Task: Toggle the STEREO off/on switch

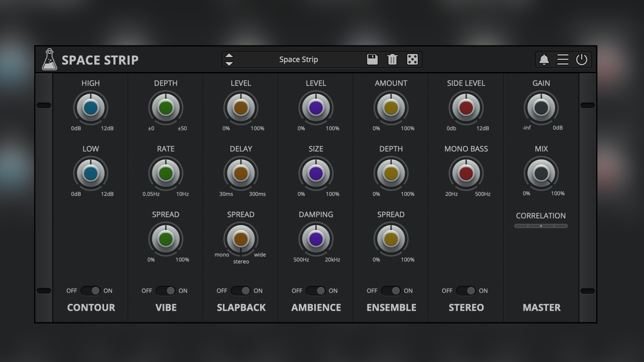Action: (x=466, y=291)
